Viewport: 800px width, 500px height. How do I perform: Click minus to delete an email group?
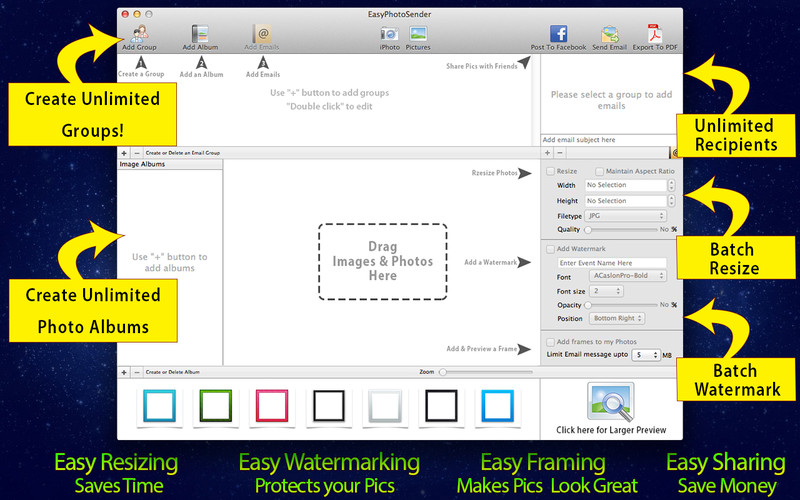coord(137,153)
